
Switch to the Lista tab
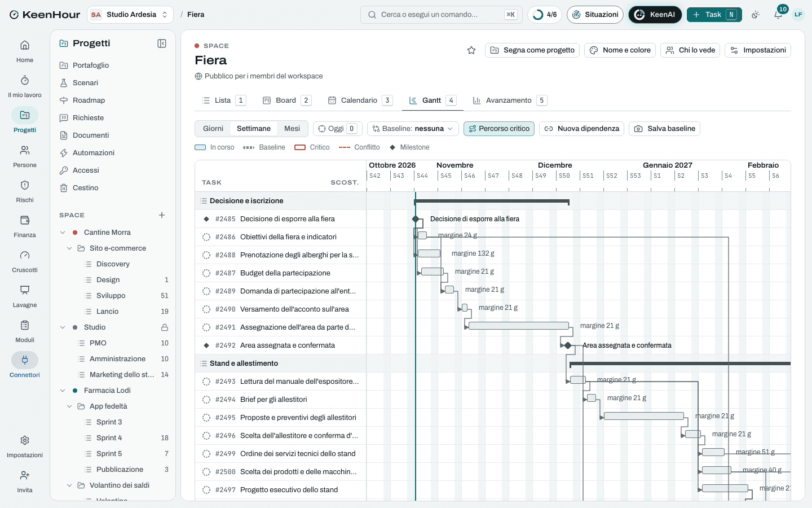[223, 100]
